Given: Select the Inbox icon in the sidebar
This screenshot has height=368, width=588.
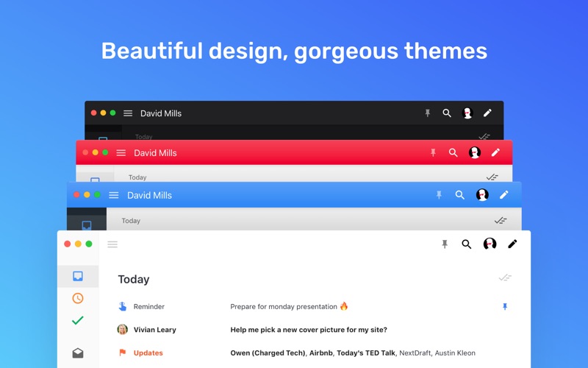Looking at the screenshot, I should [78, 277].
